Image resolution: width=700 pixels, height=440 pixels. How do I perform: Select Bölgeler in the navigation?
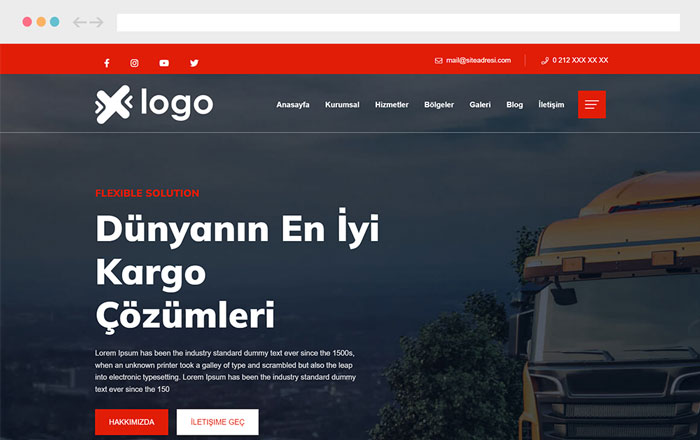tap(439, 105)
